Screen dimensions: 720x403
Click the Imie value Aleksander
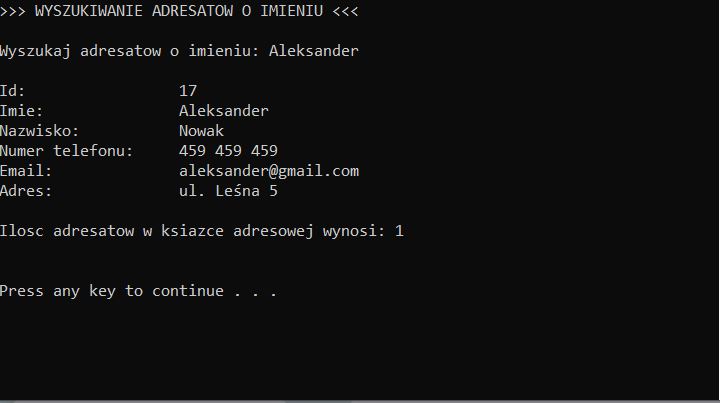coord(223,111)
